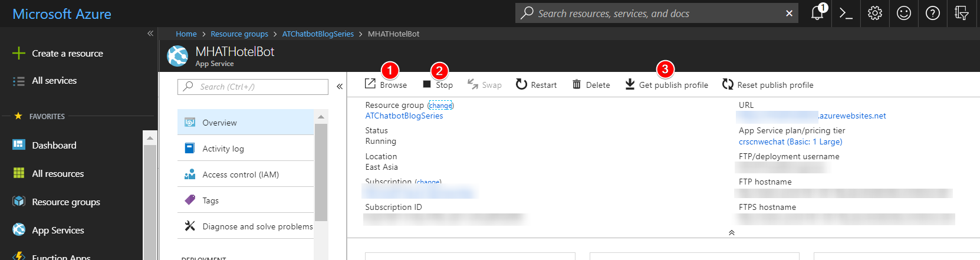Click the Running status text
The height and width of the screenshot is (260, 980).
click(381, 141)
